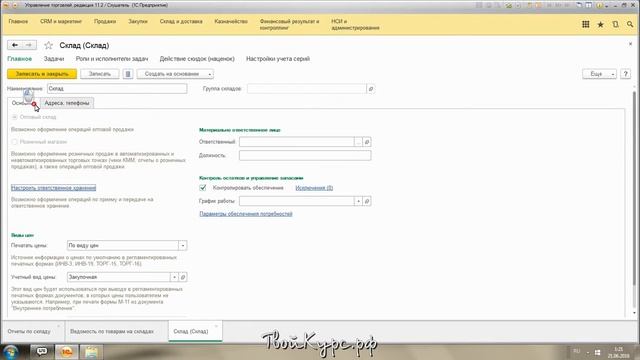Open Главное section in yellow menu
640x360 pixels.
tap(18, 21)
